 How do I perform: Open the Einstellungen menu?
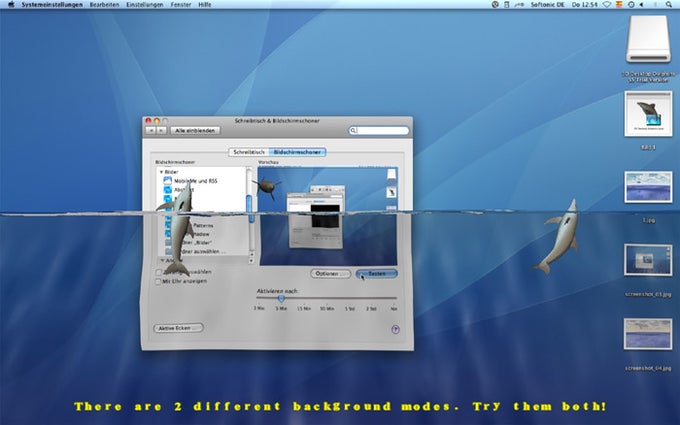144,5
